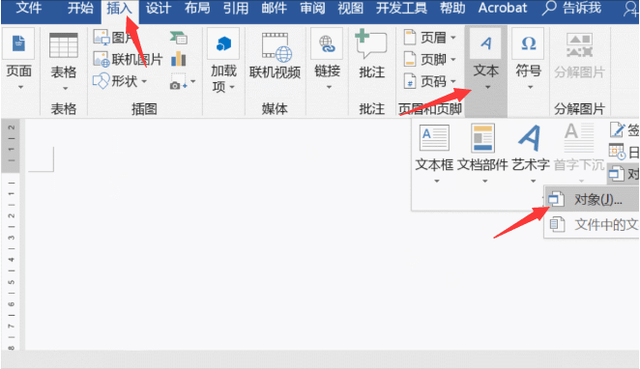Open the 设计 (Design) tab

click(x=158, y=8)
